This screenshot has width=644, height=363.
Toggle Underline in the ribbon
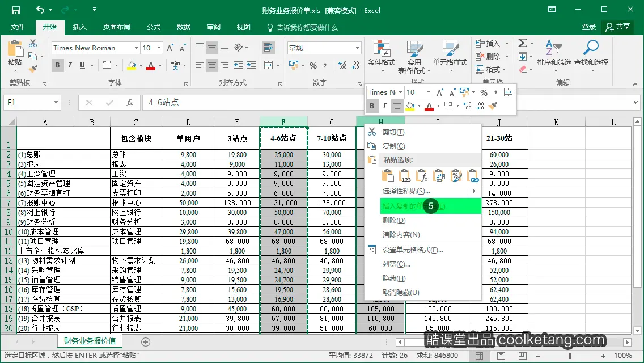(x=83, y=65)
